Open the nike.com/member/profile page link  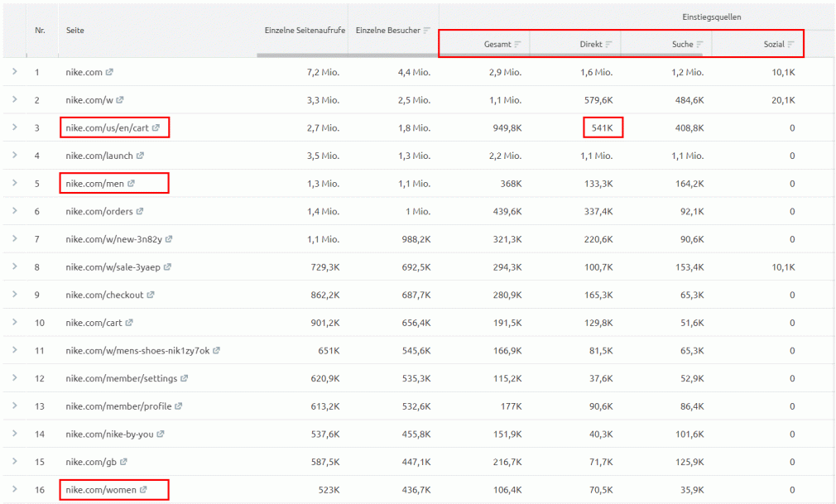[118, 406]
